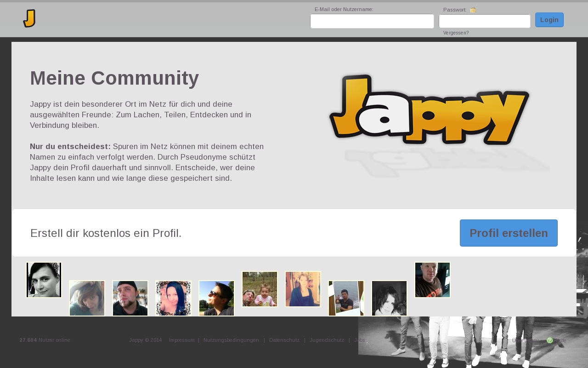Open the Jobs footer link
The width and height of the screenshot is (588, 368).
(x=360, y=340)
